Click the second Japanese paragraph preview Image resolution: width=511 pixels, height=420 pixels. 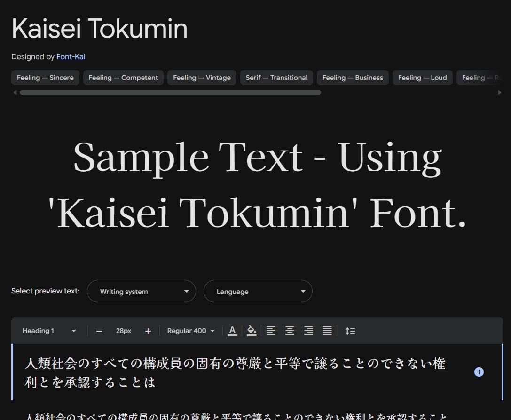tap(236, 416)
